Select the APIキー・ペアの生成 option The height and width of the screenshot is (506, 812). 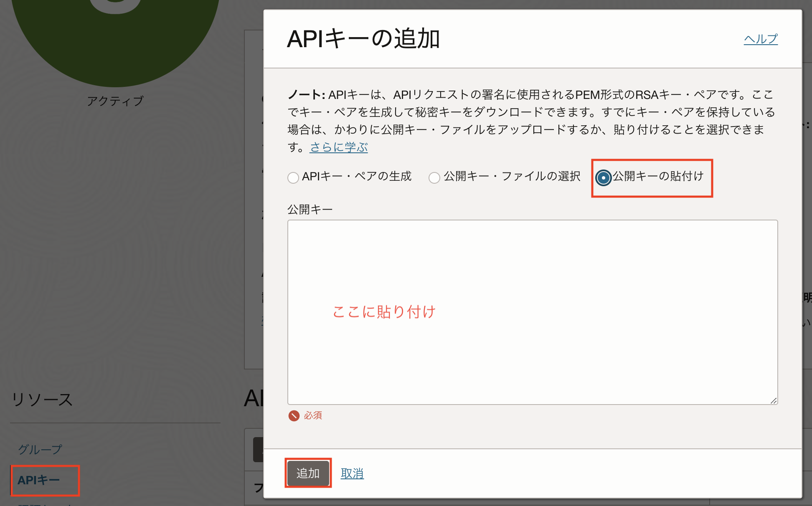(293, 178)
